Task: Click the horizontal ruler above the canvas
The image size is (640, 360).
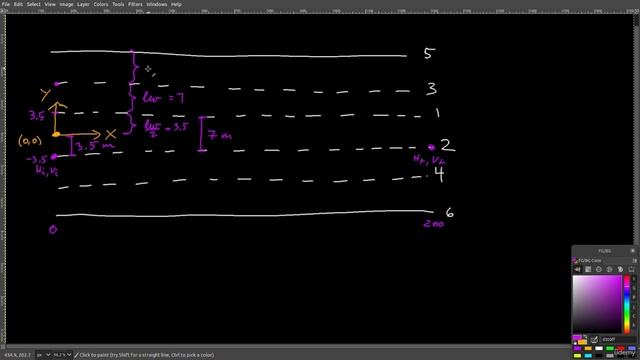Action: pos(319,11)
